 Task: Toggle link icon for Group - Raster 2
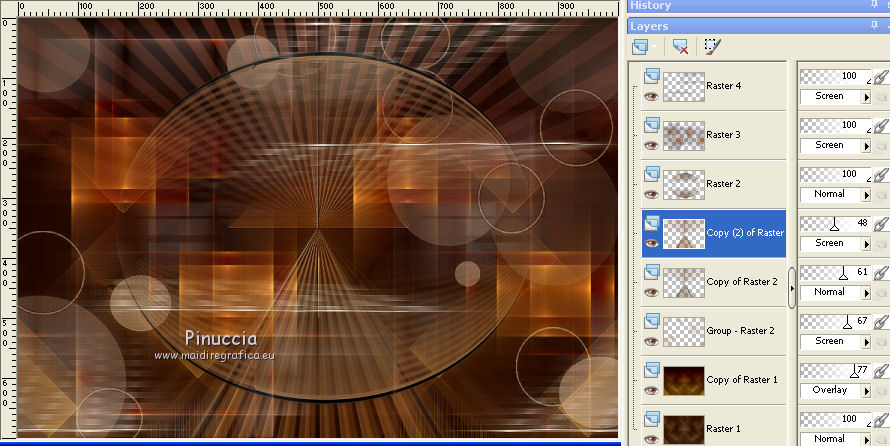[881, 322]
